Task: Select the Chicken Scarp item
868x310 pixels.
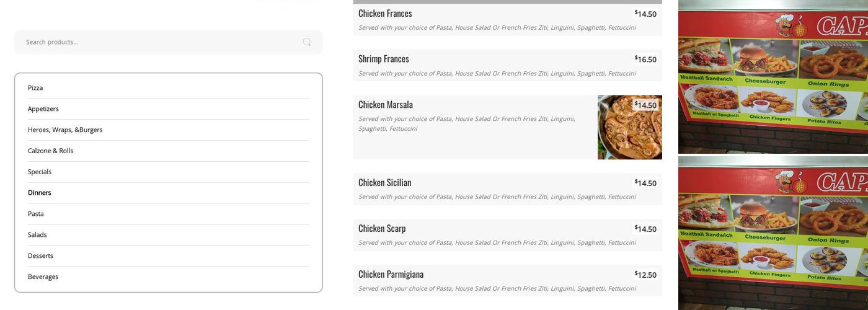Action: [382, 229]
